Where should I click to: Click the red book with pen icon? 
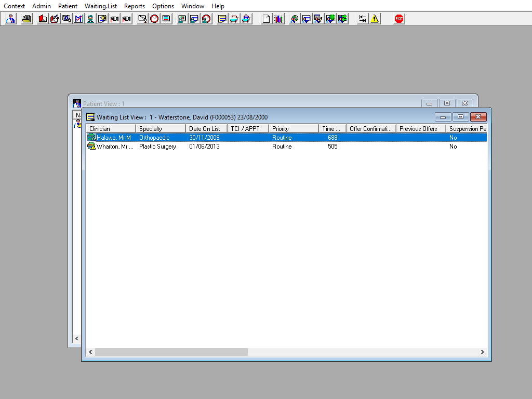point(54,19)
